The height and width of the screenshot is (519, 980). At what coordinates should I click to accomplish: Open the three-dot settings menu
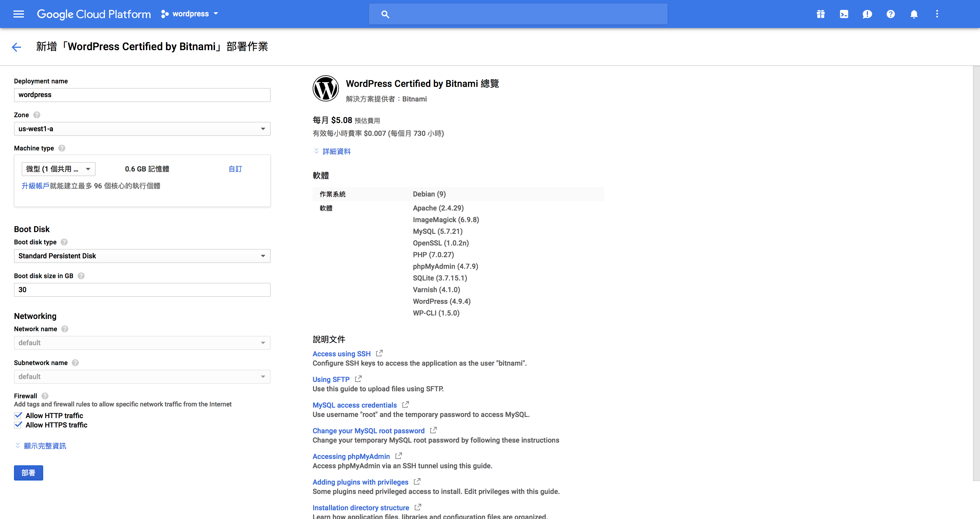point(937,14)
